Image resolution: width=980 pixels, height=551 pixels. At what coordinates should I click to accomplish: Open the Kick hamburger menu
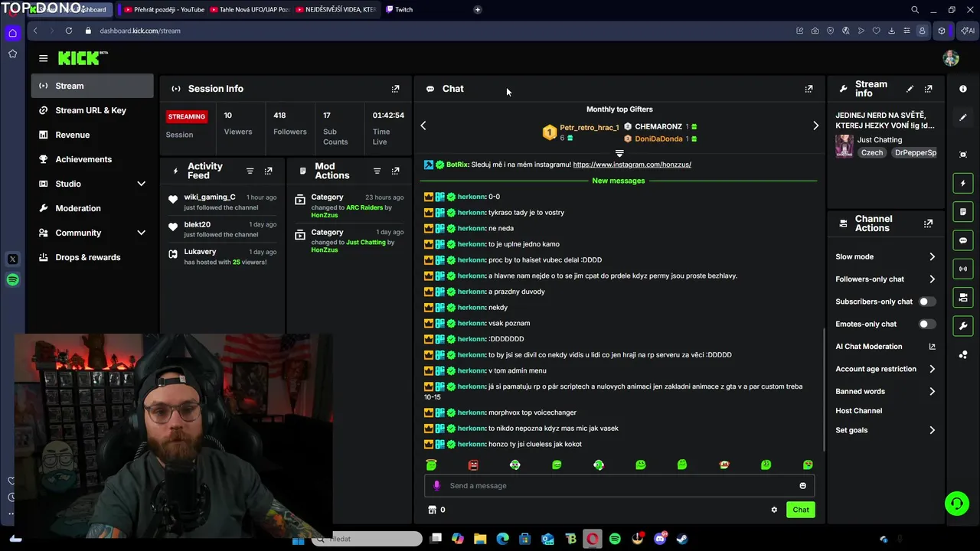(x=44, y=58)
